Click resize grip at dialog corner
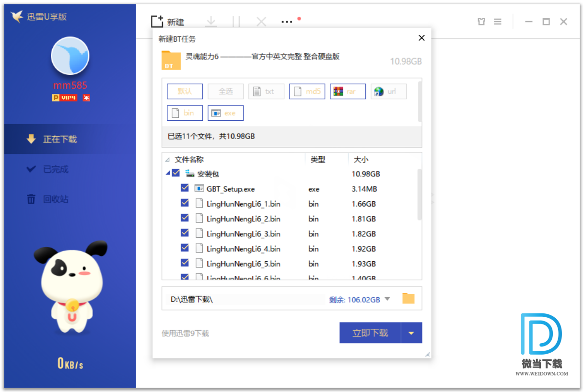The width and height of the screenshot is (584, 392). (427, 354)
